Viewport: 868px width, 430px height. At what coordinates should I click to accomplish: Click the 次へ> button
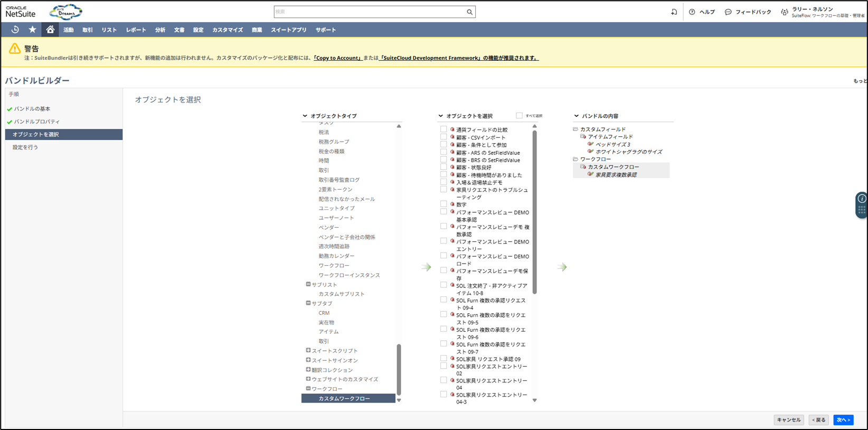click(843, 420)
